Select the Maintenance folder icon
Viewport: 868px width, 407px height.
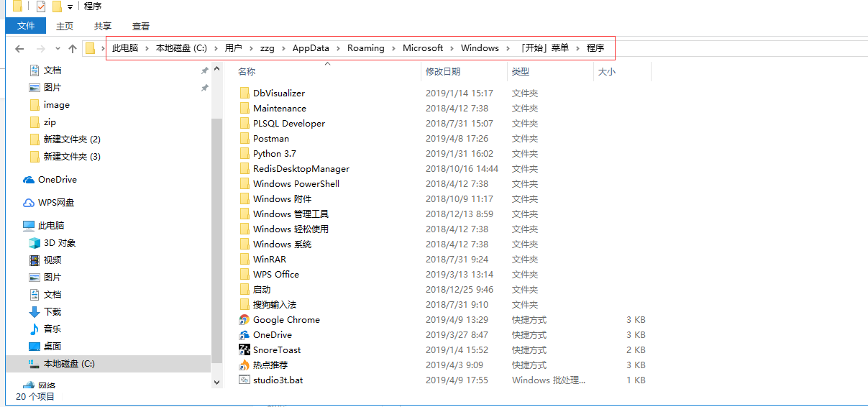[x=245, y=109]
